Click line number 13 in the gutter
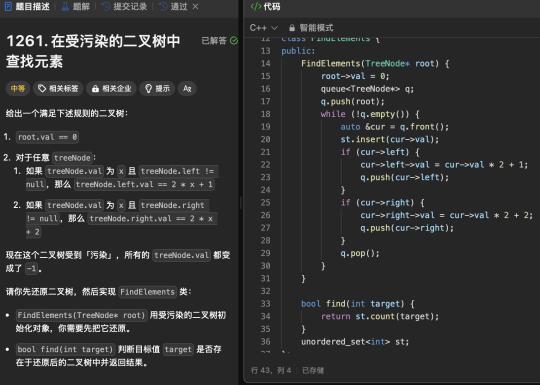The image size is (540, 385). point(265,51)
